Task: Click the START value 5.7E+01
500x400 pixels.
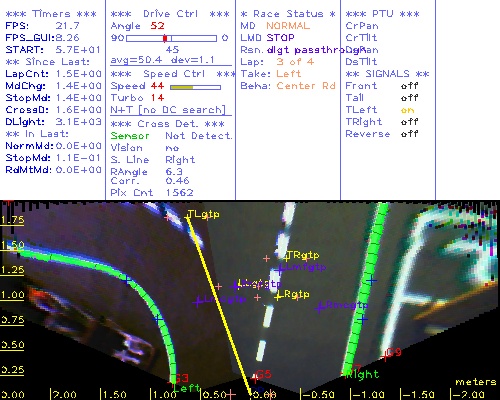Action: click(78, 50)
